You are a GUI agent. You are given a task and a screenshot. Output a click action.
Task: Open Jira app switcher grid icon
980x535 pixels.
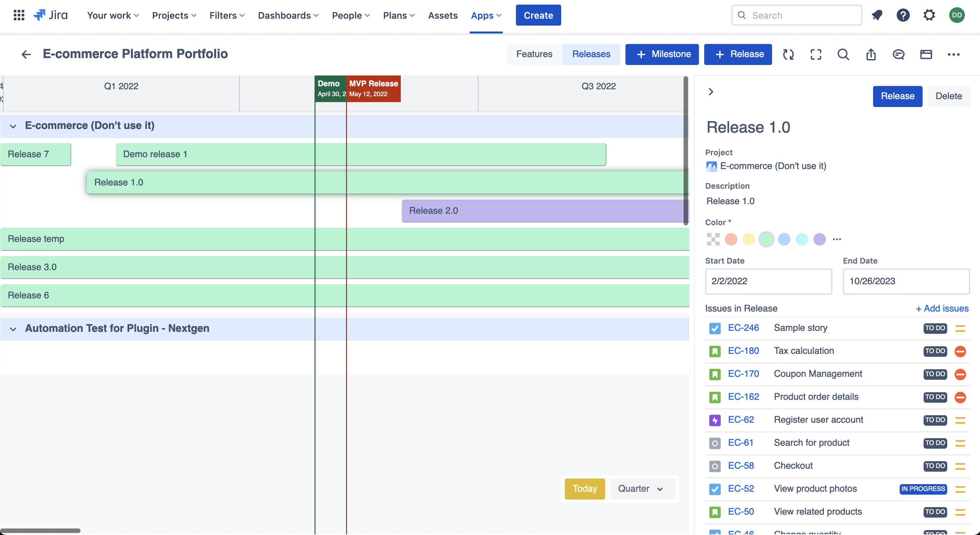19,15
